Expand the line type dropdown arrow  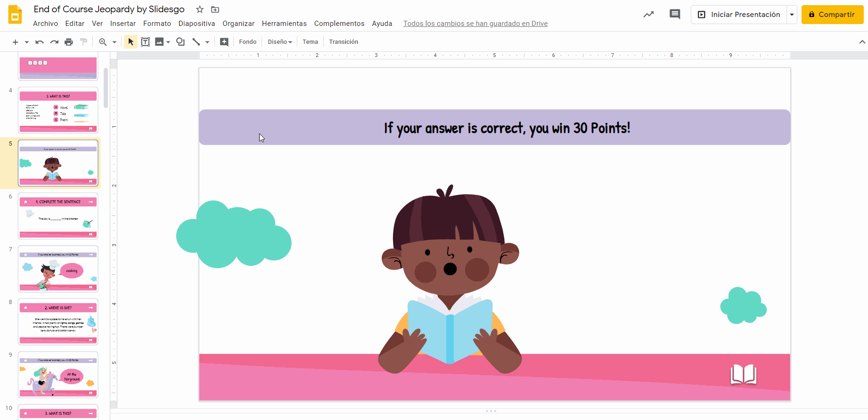click(x=207, y=42)
